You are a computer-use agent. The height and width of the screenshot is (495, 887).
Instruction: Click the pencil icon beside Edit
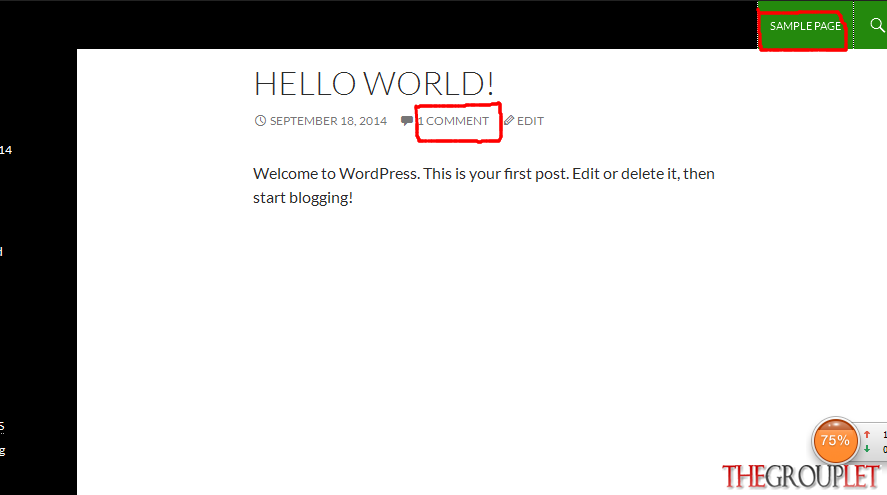click(509, 120)
